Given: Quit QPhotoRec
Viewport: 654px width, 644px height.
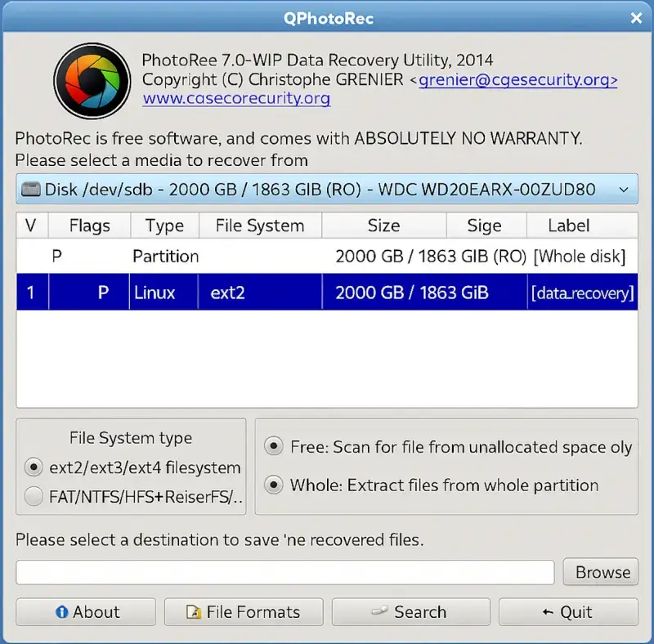Looking at the screenshot, I should (x=569, y=611).
